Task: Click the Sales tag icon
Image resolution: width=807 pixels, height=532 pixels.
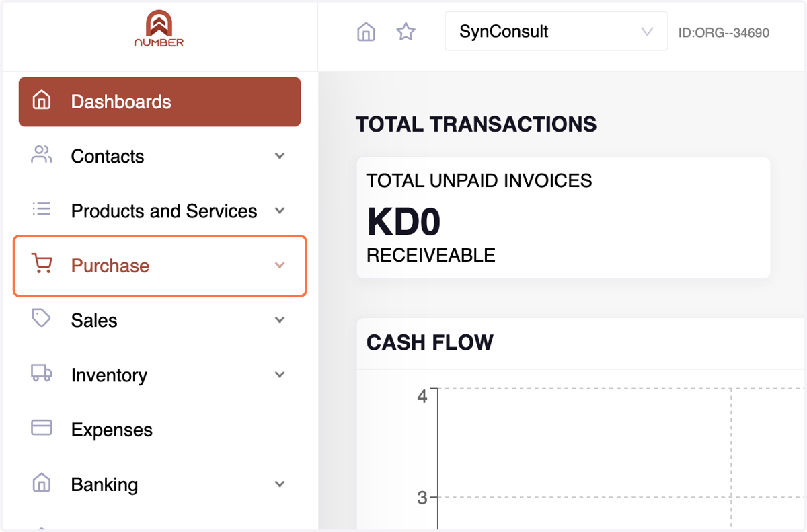Action: tap(42, 318)
